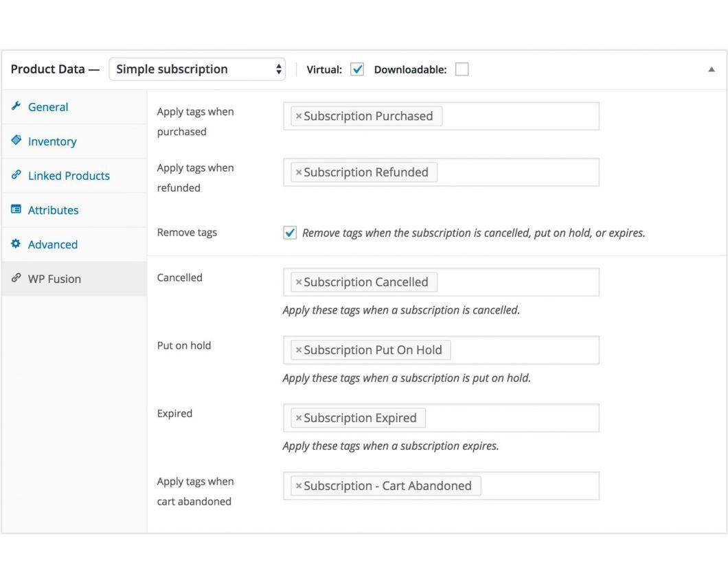The width and height of the screenshot is (728, 582).
Task: Open the WP Fusion tab
Action: tap(54, 279)
